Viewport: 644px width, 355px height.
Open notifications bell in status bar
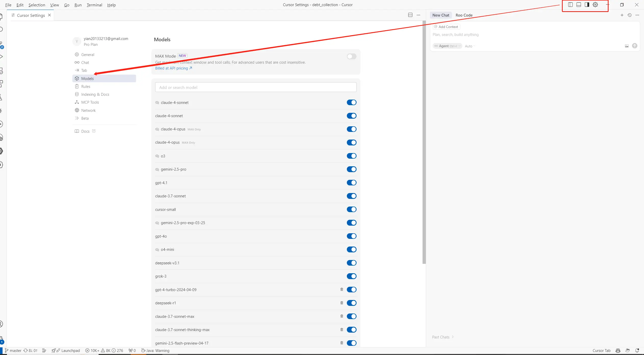pyautogui.click(x=637, y=350)
